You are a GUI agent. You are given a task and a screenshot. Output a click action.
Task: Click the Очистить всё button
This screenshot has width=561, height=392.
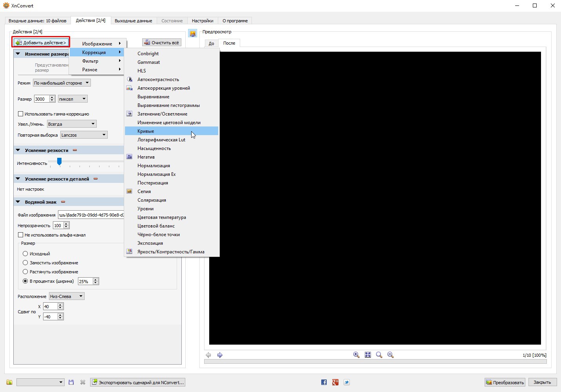tap(162, 42)
